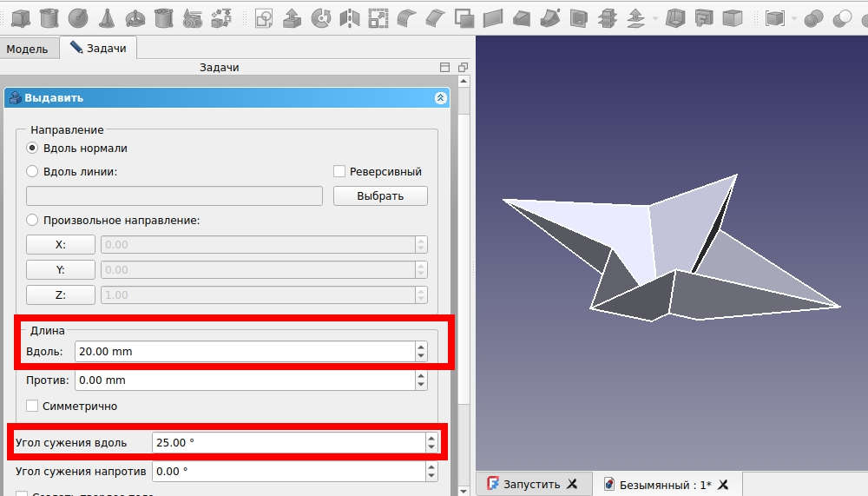This screenshot has height=496, width=868.
Task: Click the Thickness tool icon
Action: (674, 18)
